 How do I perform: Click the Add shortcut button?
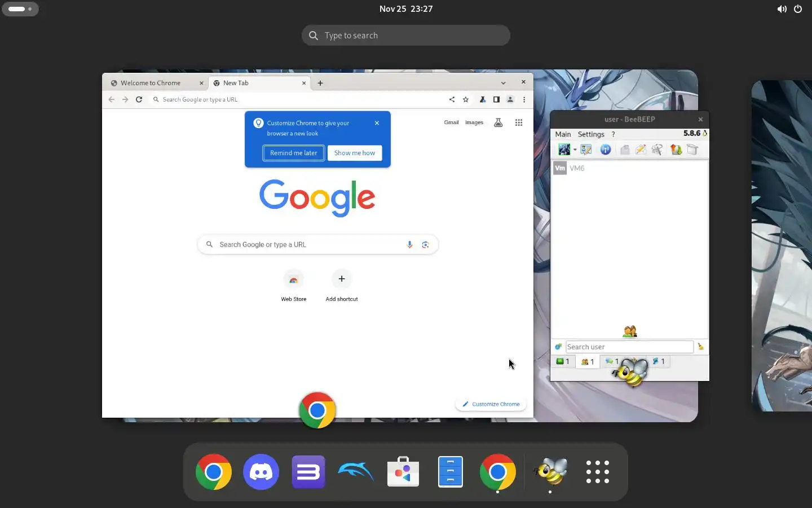[342, 286]
